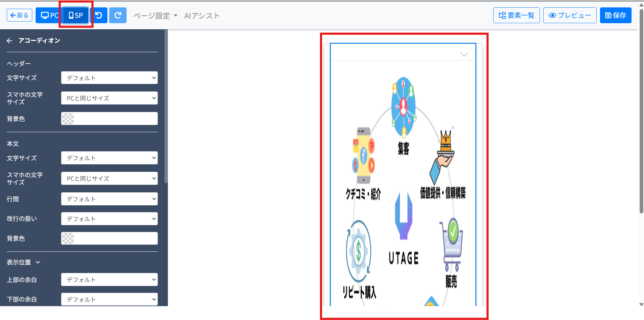The image size is (644, 320).
Task: Redo the last edit
Action: pos(118,15)
